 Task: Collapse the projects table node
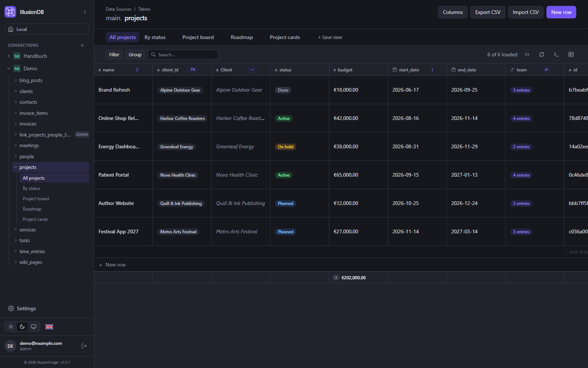pos(16,167)
